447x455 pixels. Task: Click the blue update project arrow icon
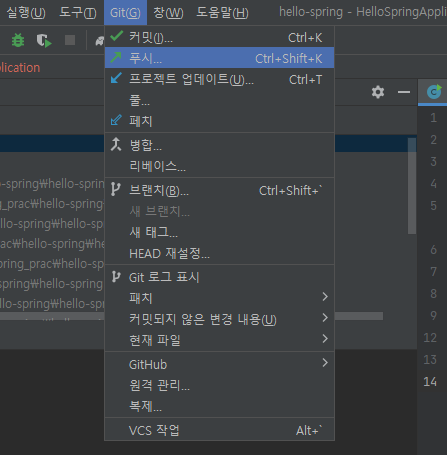pos(116,78)
